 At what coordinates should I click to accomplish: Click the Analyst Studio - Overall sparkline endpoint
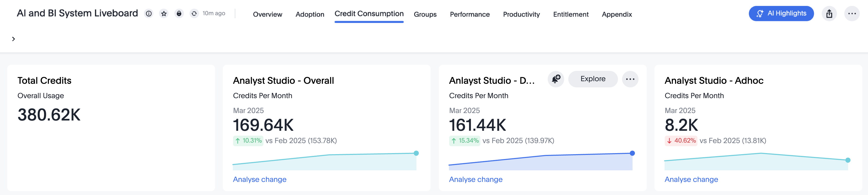[x=416, y=153]
